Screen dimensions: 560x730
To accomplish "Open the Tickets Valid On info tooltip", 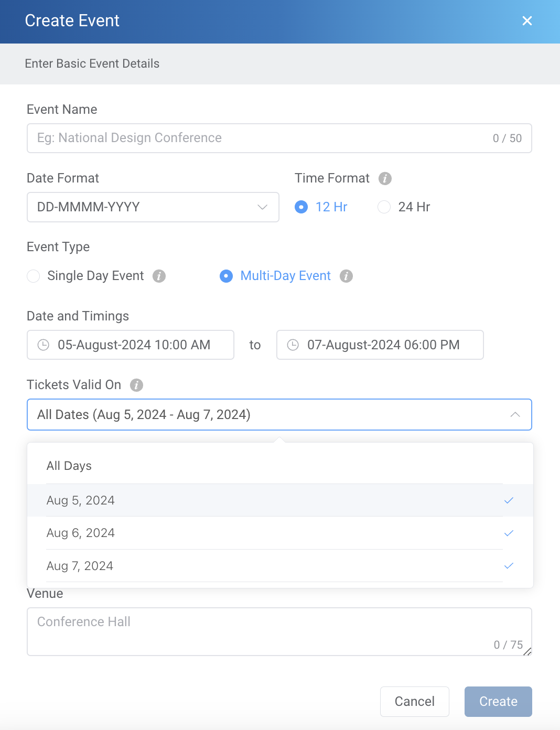I will click(x=136, y=385).
